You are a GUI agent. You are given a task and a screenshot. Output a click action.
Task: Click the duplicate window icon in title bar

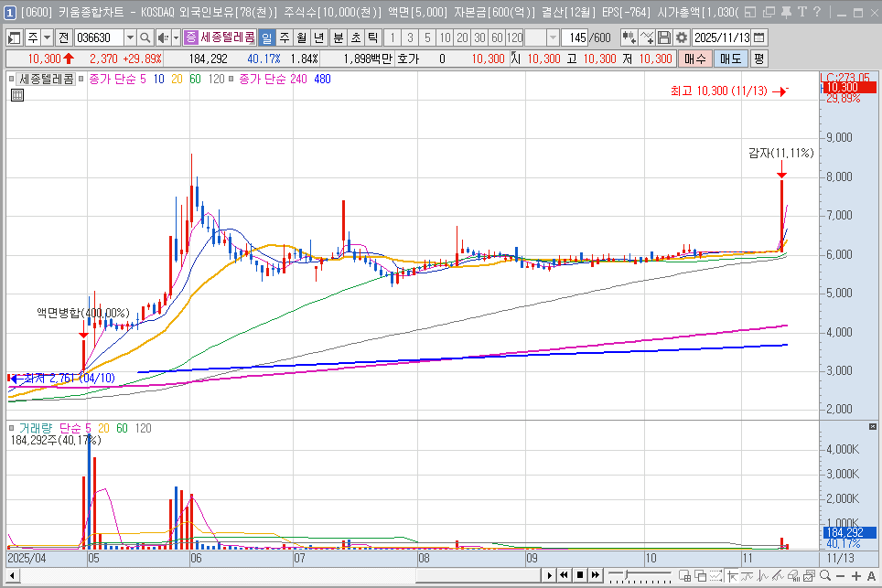point(769,12)
